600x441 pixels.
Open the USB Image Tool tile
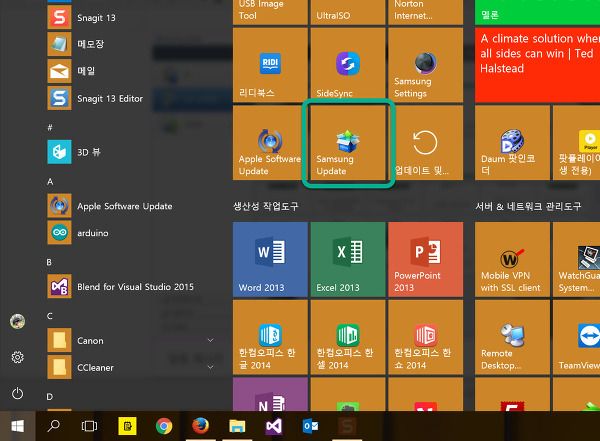tap(270, 12)
